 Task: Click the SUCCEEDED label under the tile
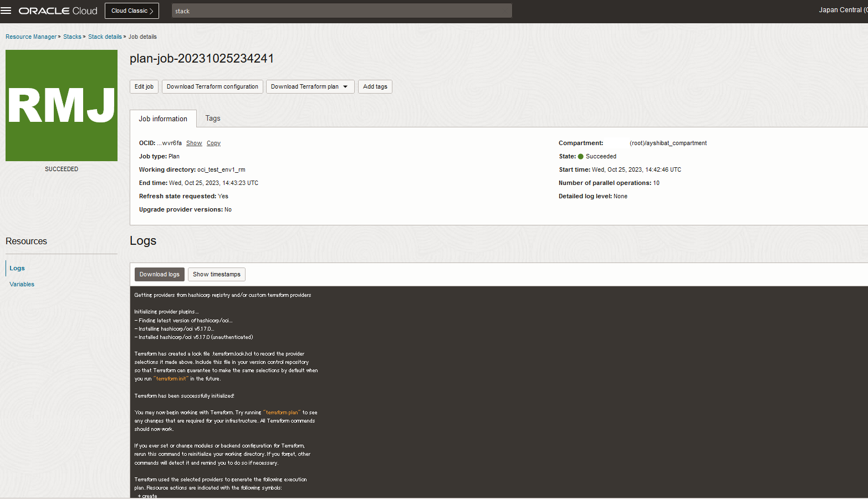tap(62, 169)
